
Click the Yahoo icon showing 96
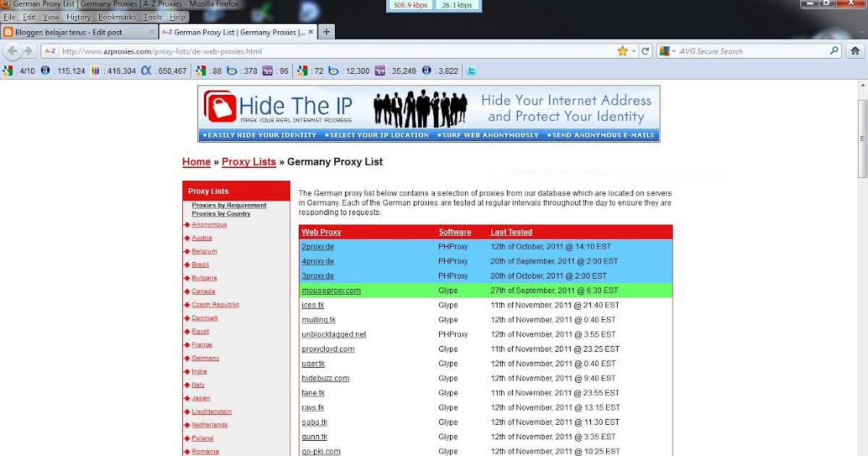pos(268,71)
